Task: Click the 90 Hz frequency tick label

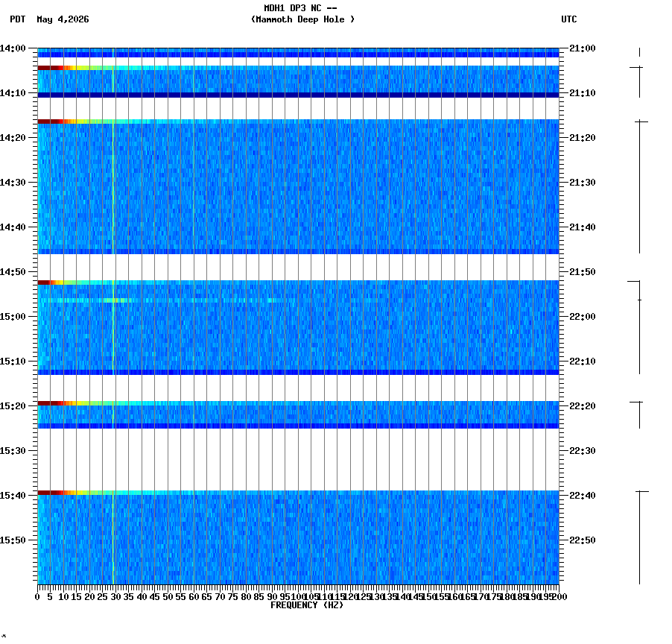Action: pos(272,597)
